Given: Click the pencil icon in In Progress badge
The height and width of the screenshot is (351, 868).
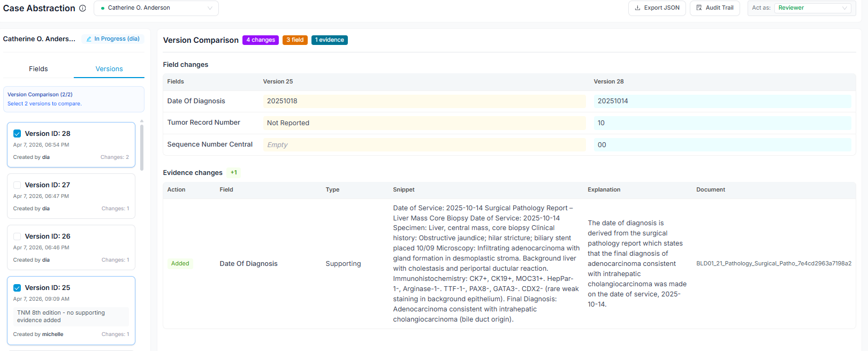Looking at the screenshot, I should pos(89,39).
